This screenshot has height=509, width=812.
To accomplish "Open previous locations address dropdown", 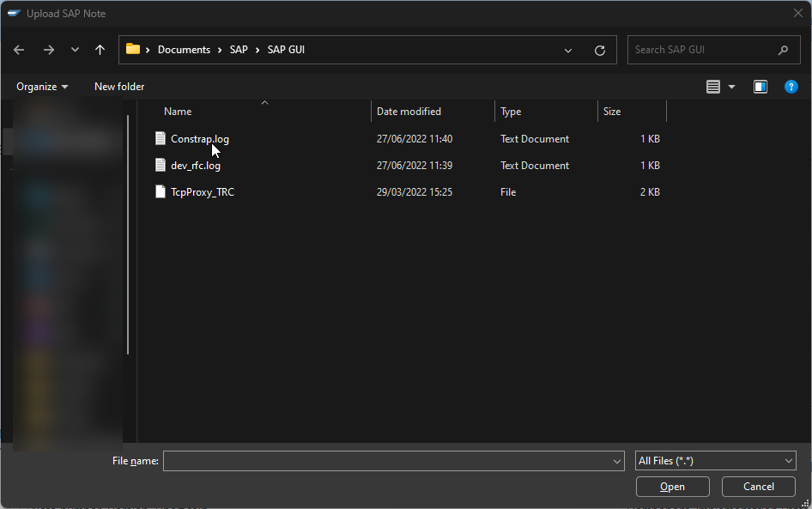I will [x=568, y=51].
